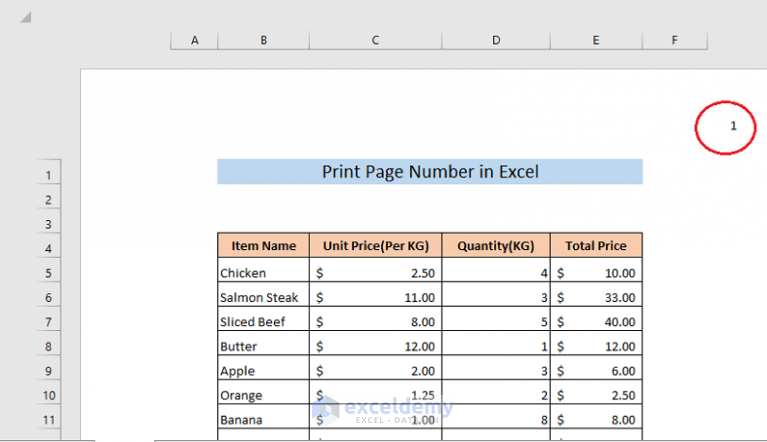Image resolution: width=767 pixels, height=442 pixels.
Task: Click Salmon Steak's total price 33.00
Action: pyautogui.click(x=596, y=294)
